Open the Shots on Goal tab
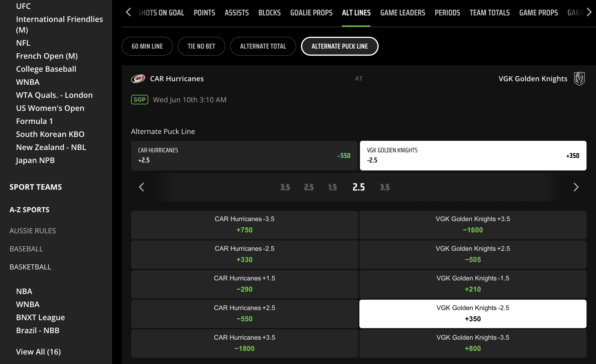596x364 pixels. [161, 13]
